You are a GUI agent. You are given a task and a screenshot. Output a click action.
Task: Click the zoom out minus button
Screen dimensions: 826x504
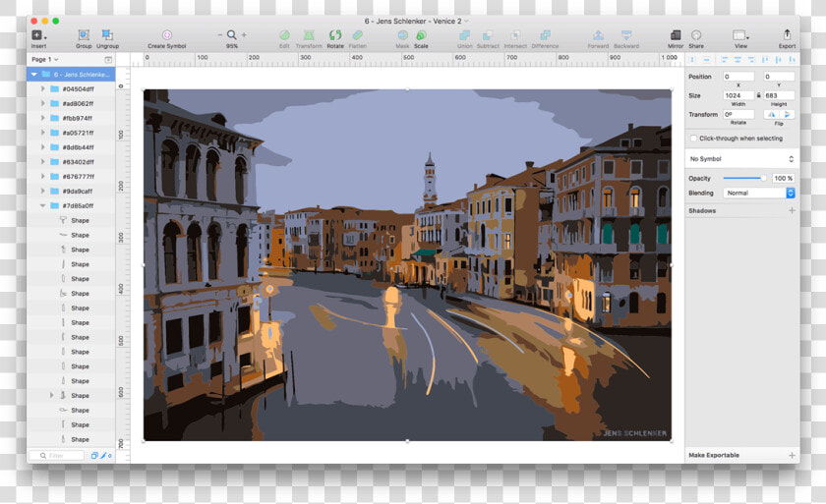point(220,34)
